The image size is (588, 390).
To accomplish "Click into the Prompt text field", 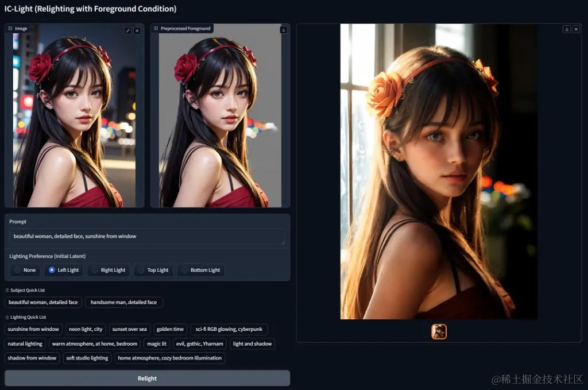I will (x=147, y=236).
